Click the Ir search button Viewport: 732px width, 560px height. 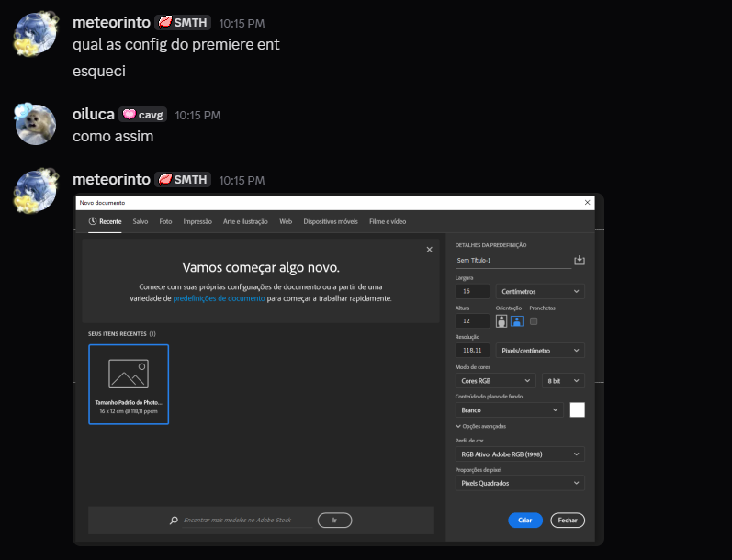tap(334, 520)
